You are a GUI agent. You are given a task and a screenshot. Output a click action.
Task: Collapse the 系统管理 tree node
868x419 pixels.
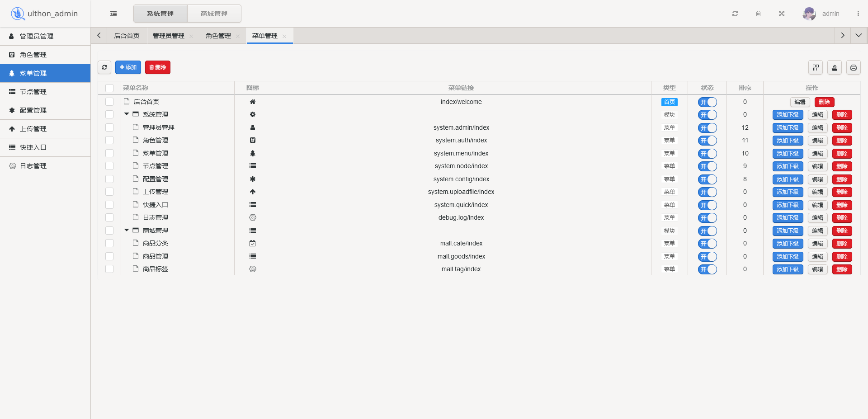click(x=127, y=114)
